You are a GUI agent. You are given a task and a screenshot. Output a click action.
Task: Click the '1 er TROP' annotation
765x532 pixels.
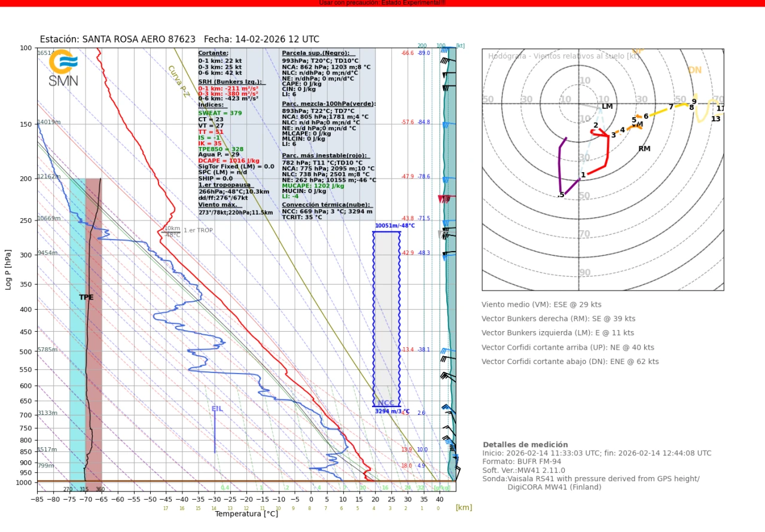[x=197, y=230]
